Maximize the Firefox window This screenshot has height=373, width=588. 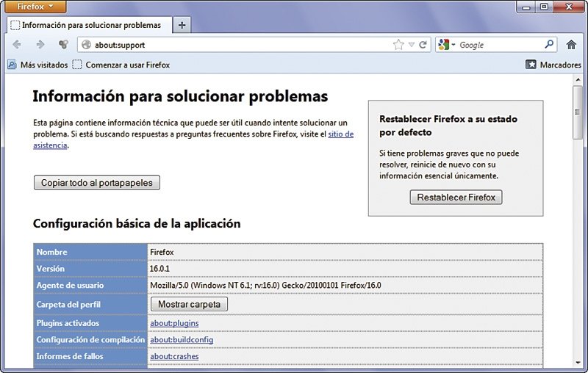(544, 7)
